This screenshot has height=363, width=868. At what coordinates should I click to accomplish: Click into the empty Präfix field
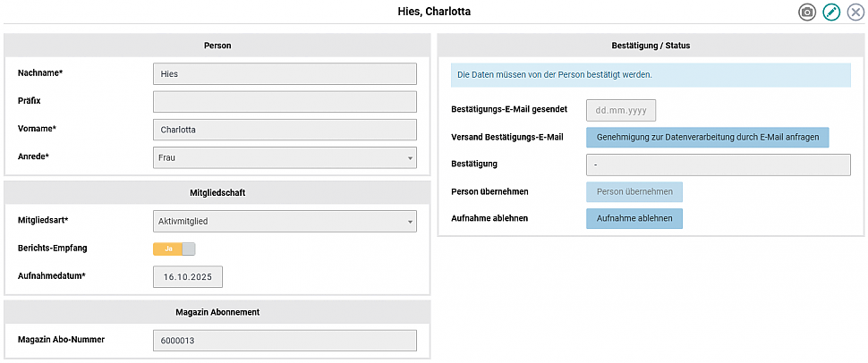click(285, 101)
